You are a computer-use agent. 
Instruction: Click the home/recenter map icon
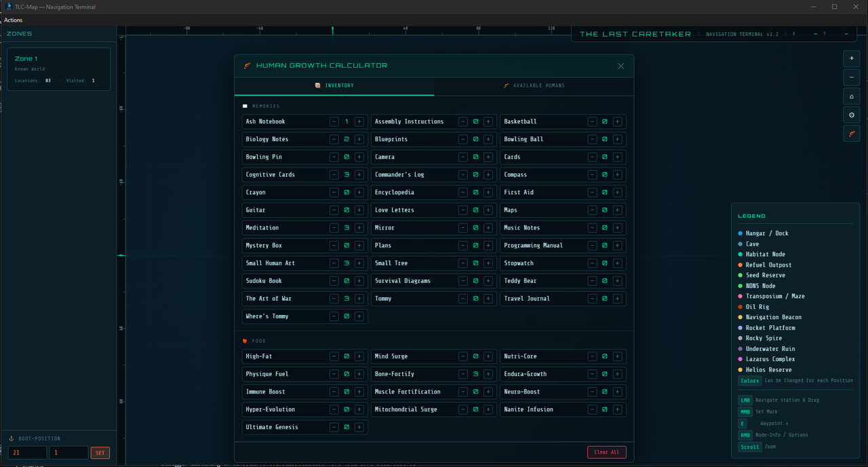pyautogui.click(x=852, y=96)
